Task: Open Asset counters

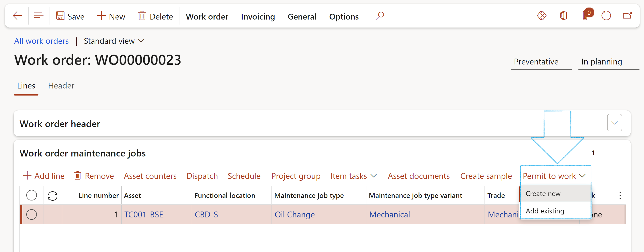Action: point(150,176)
